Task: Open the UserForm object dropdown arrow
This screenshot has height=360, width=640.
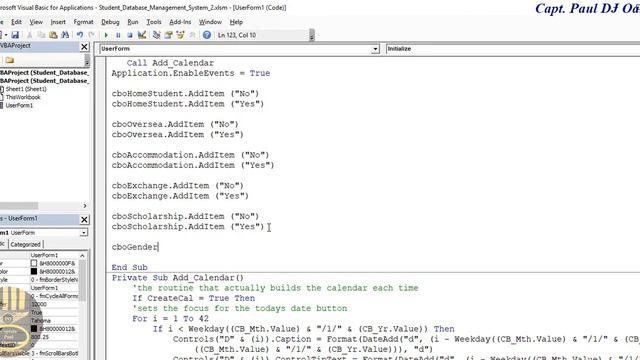Action: coord(375,49)
